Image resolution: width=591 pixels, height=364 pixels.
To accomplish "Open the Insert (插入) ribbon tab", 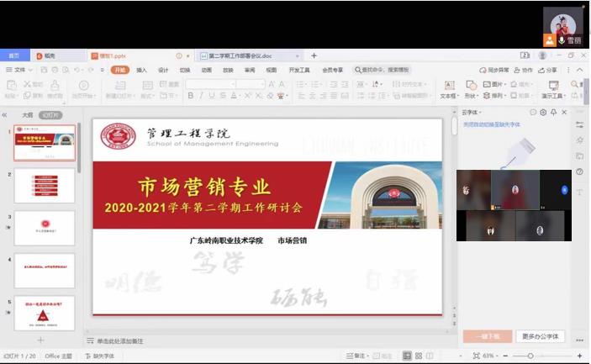I will [x=141, y=70].
